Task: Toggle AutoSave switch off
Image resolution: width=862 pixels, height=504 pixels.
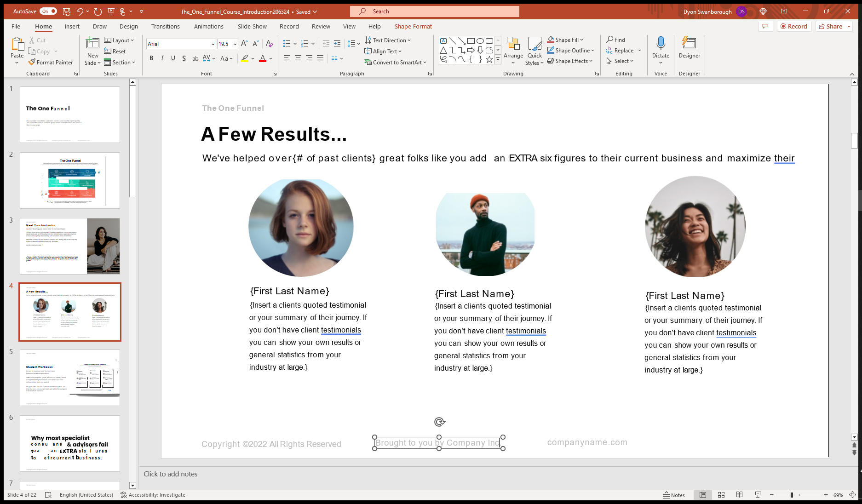Action: (x=48, y=11)
